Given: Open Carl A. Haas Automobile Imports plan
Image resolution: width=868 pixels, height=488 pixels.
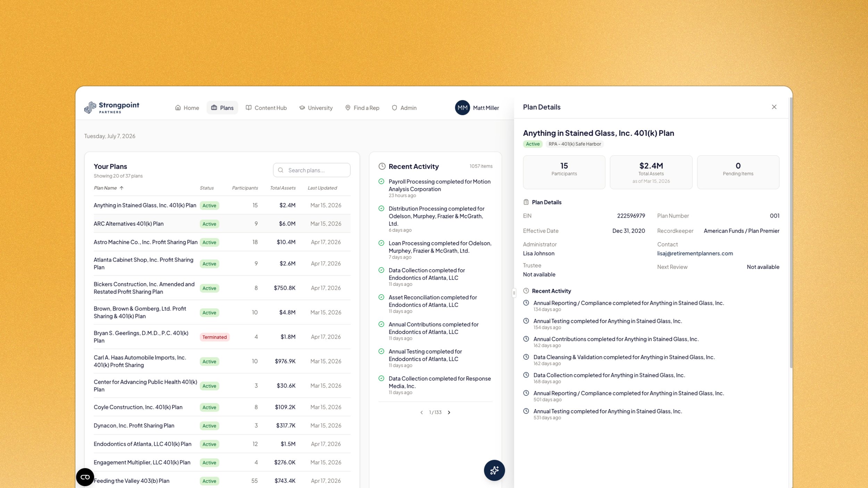Looking at the screenshot, I should (x=222, y=361).
